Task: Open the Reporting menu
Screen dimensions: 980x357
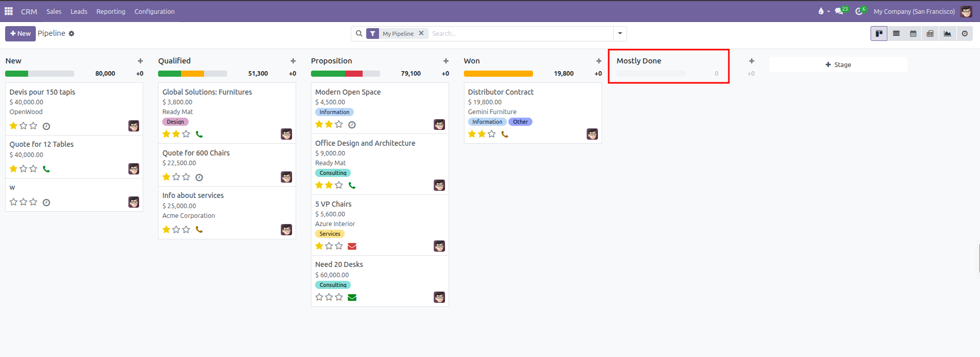Action: point(110,11)
